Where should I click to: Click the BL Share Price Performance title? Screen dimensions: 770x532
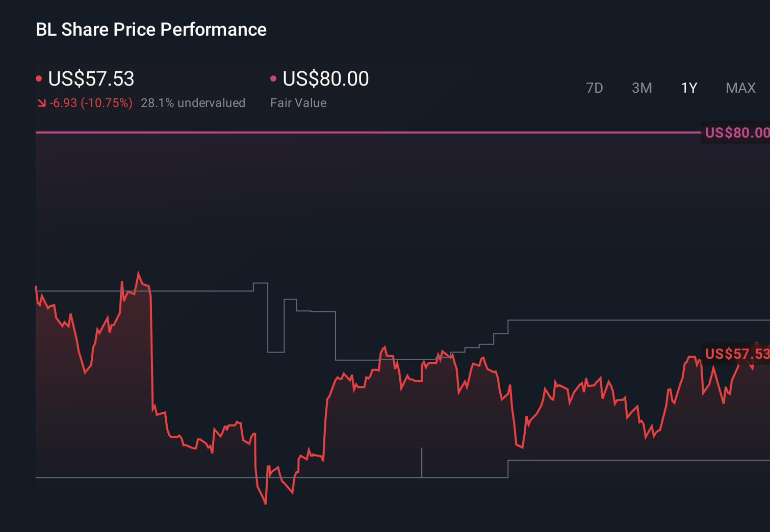click(151, 30)
